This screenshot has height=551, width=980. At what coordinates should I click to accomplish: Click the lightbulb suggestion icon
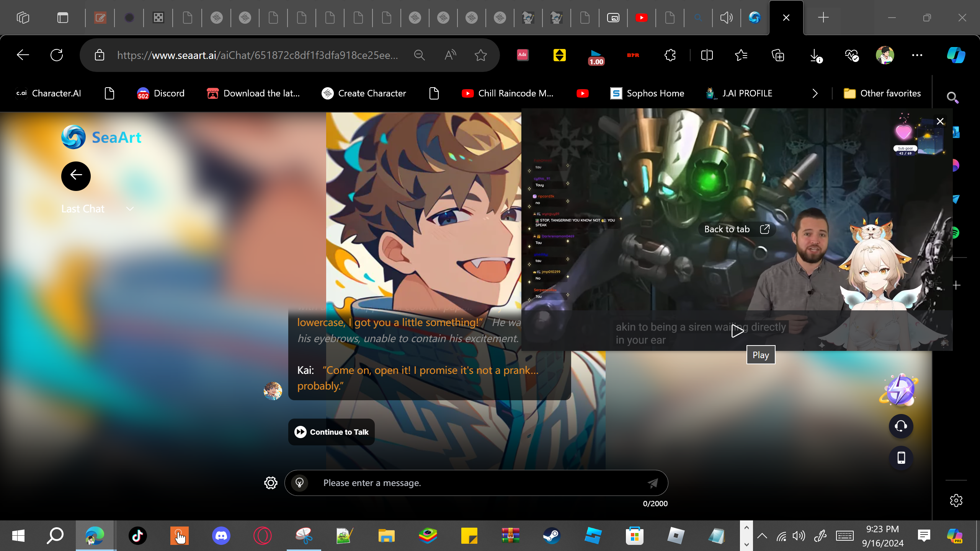[x=300, y=483]
